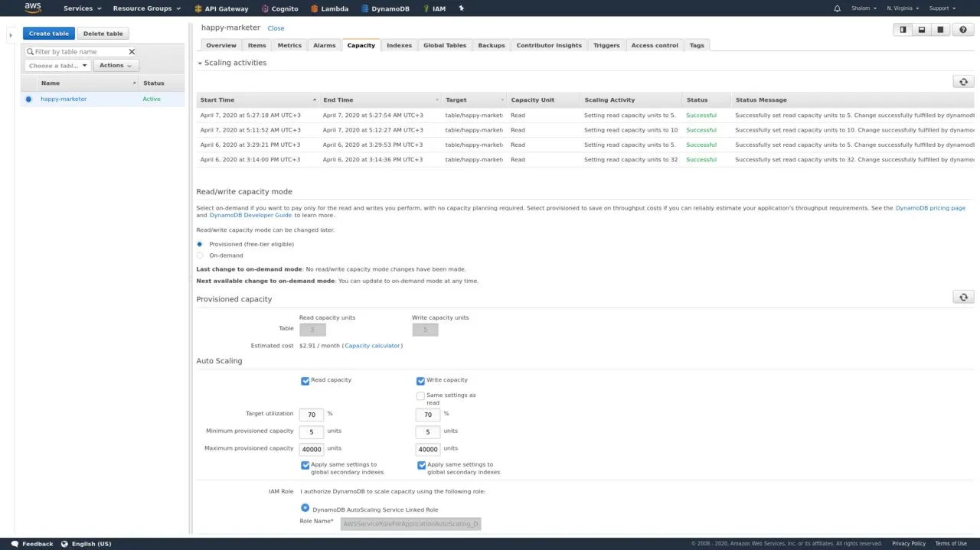Switch to the Global Tables tab
Screen dimensions: 980x550
(x=445, y=45)
